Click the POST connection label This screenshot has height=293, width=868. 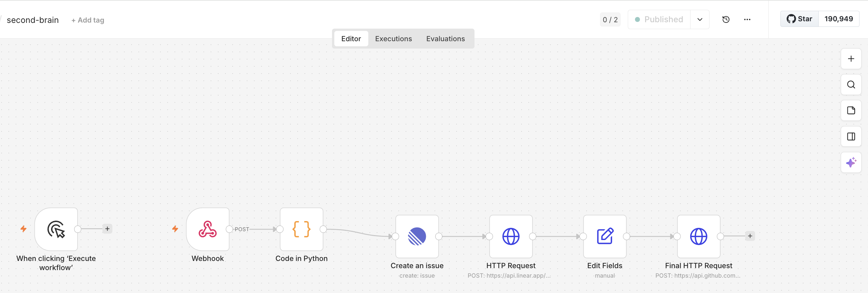point(242,229)
